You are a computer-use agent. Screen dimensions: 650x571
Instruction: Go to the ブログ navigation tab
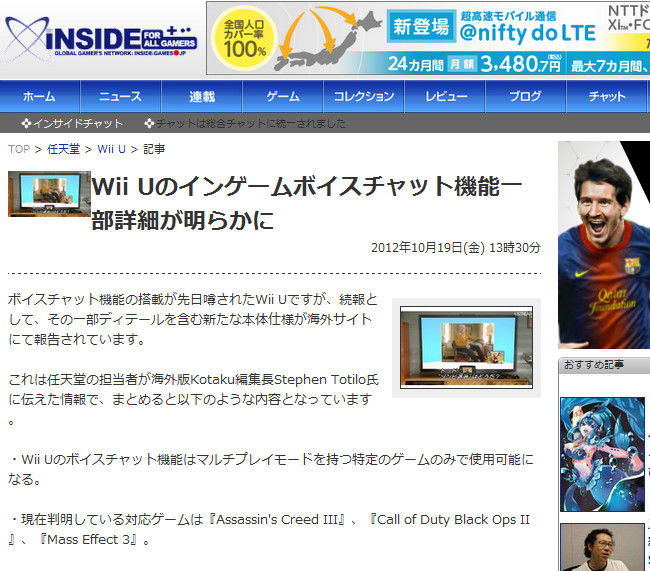point(526,97)
